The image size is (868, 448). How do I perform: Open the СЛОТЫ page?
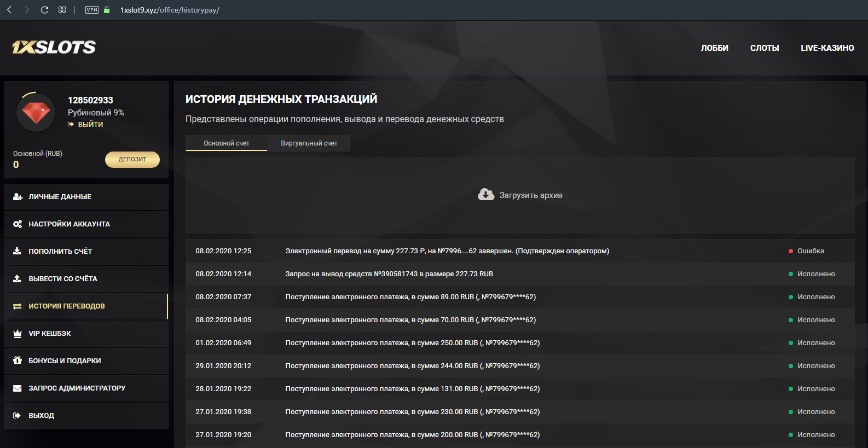[765, 48]
